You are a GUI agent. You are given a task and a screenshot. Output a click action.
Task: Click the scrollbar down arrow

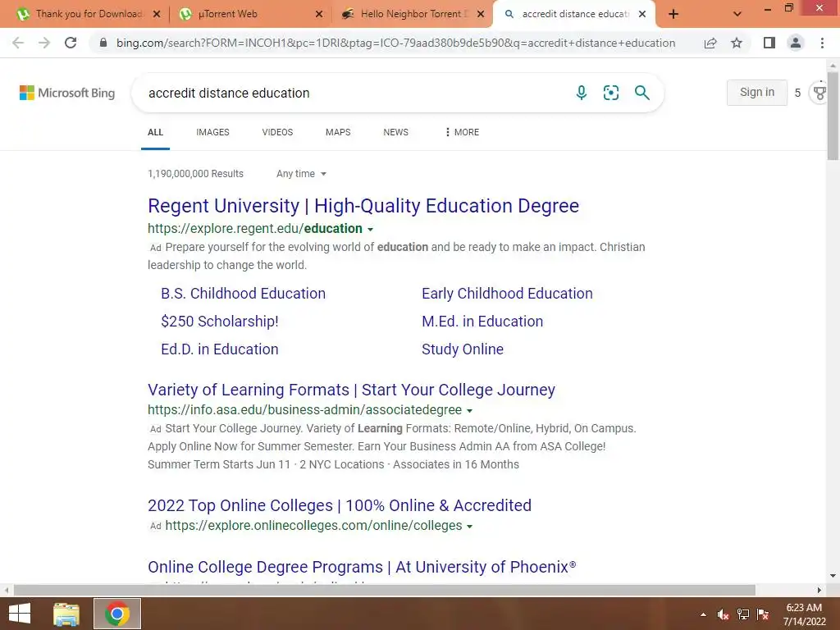coord(833,576)
